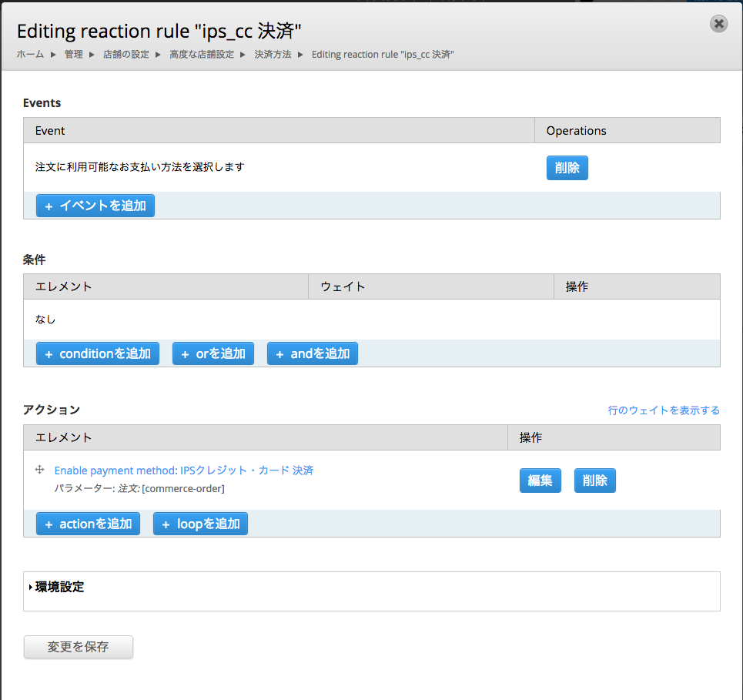Delete the action with its 削除 button
Viewport: 743px width, 700px height.
point(594,480)
